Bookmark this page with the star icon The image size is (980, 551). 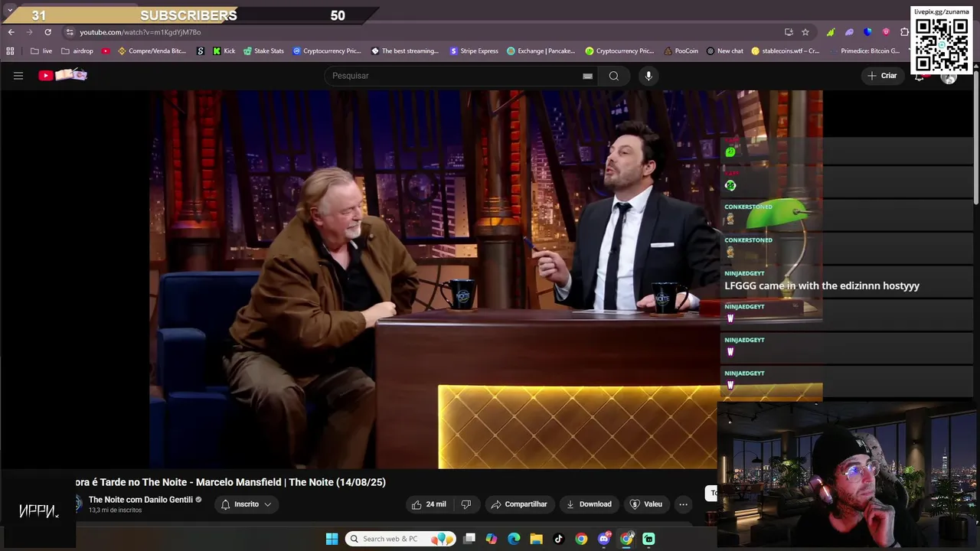click(x=805, y=32)
